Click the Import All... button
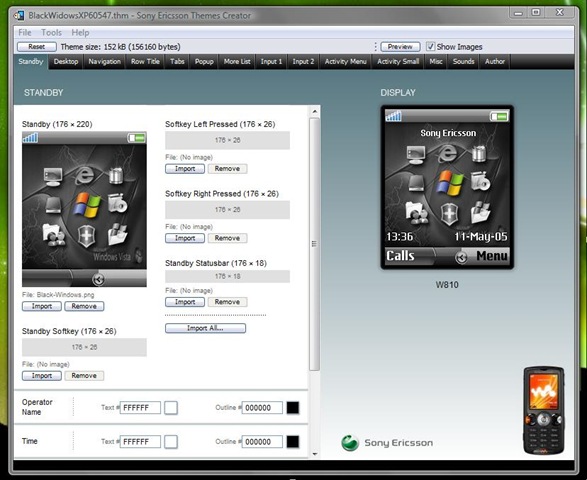The width and height of the screenshot is (587, 480). [206, 328]
